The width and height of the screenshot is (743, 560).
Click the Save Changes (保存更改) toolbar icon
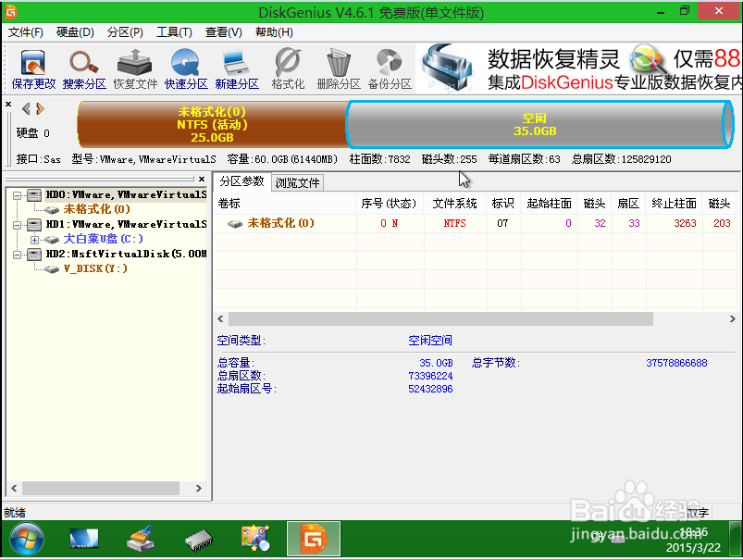pos(33,69)
